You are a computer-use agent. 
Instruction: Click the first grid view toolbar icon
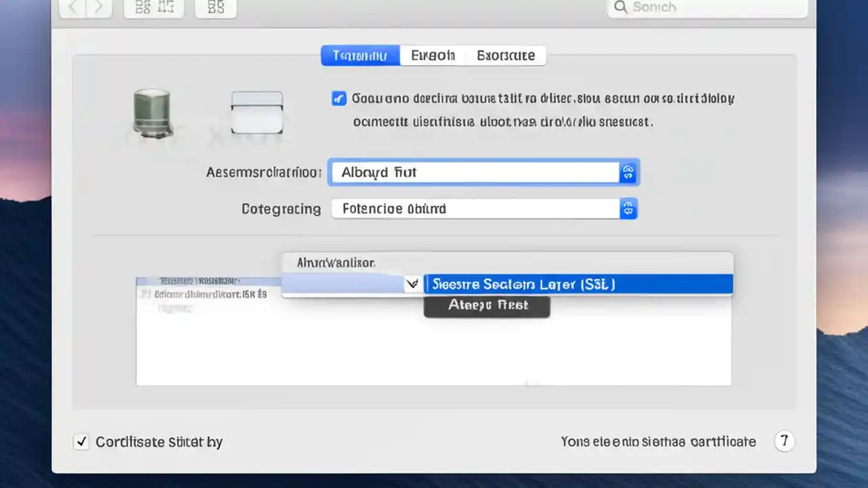click(x=153, y=7)
